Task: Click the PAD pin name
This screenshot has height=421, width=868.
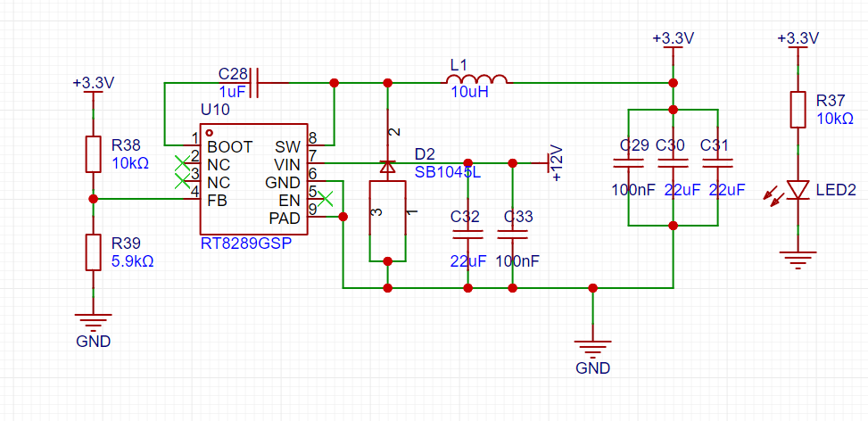Action: click(285, 218)
